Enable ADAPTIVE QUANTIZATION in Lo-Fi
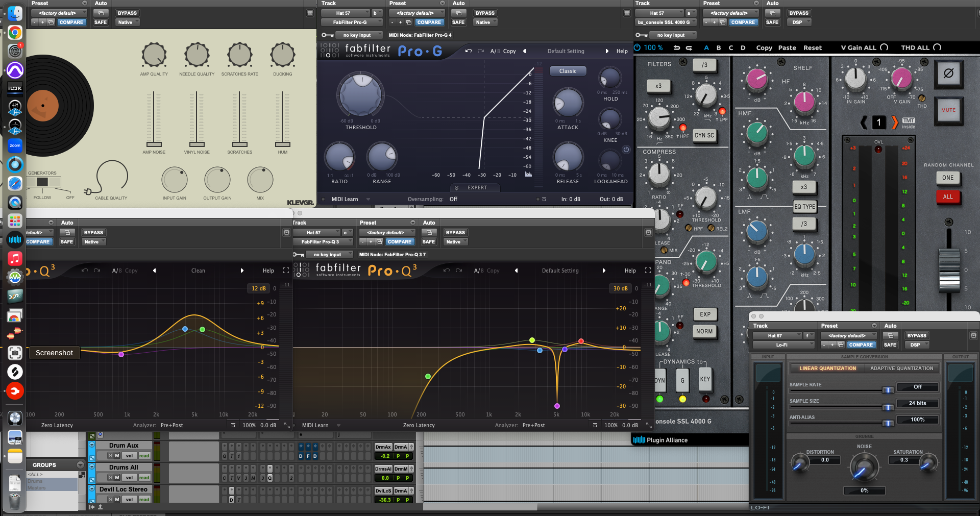Viewport: 980px width, 516px height. 901,368
